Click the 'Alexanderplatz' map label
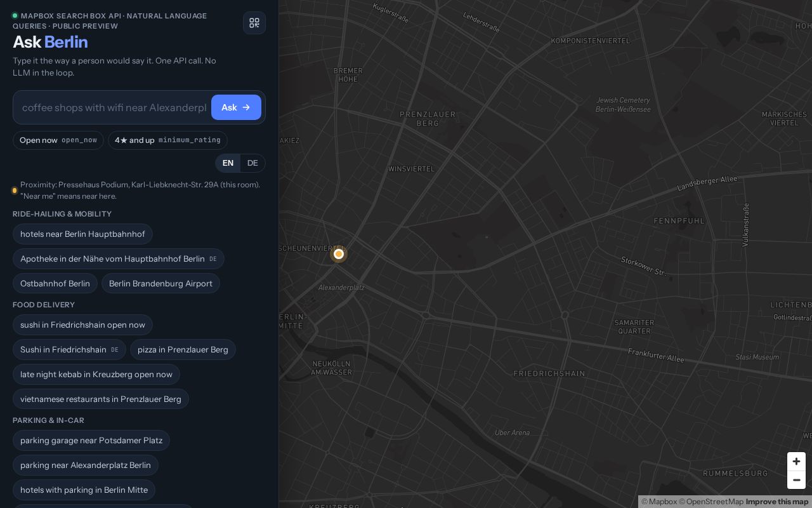 pos(341,288)
